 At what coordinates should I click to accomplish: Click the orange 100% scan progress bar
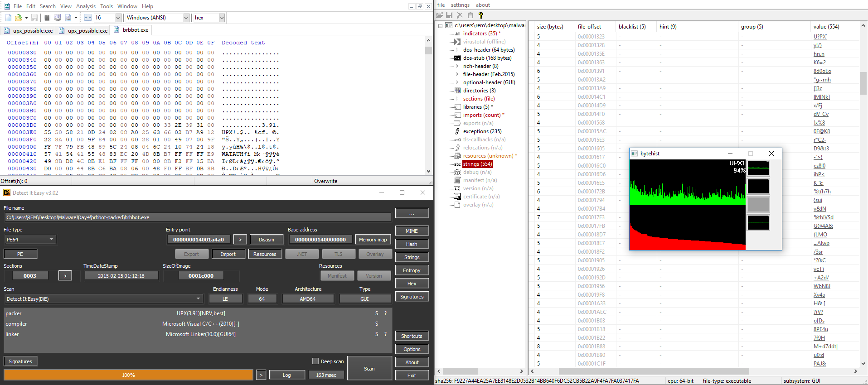tap(128, 375)
